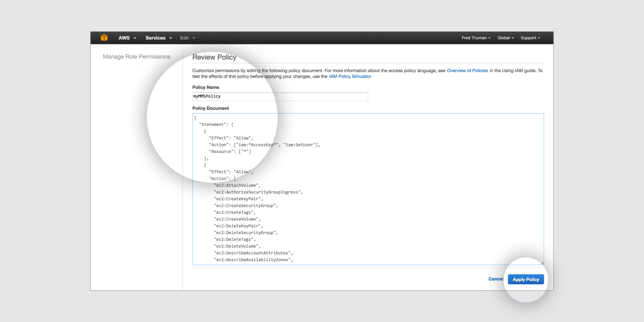Click the Policy Name label
The height and width of the screenshot is (322, 644).
[206, 88]
